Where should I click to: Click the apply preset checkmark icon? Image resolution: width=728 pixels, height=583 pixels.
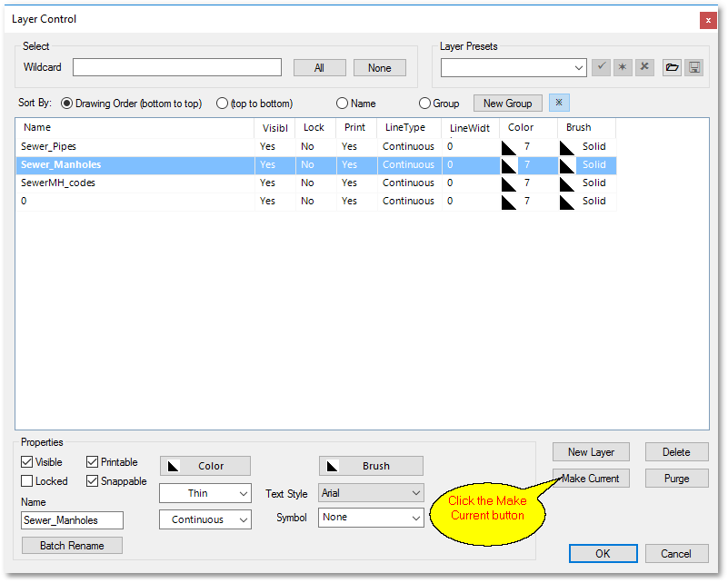pos(601,67)
